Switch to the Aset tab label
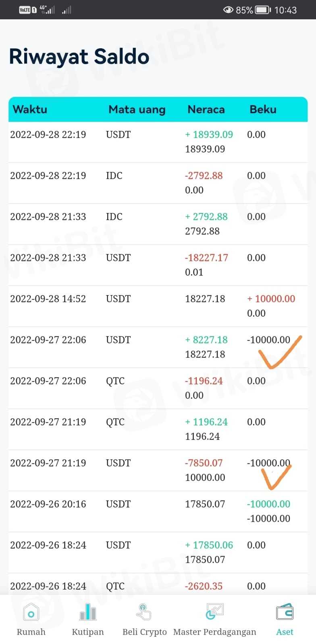The height and width of the screenshot is (644, 316). pos(285,632)
